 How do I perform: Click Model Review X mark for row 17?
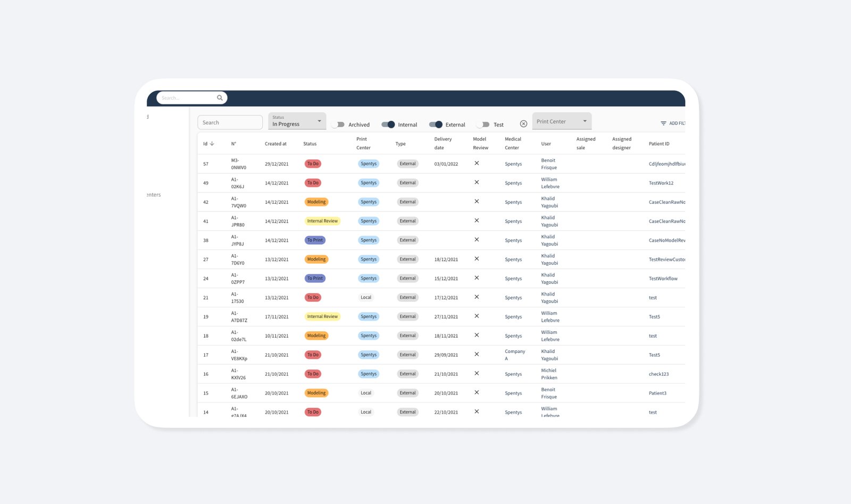477,354
